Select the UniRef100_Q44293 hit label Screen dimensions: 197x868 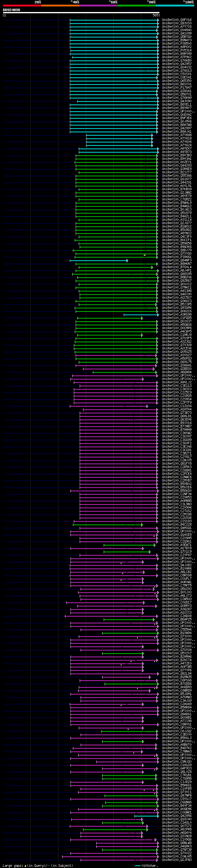click(x=177, y=165)
